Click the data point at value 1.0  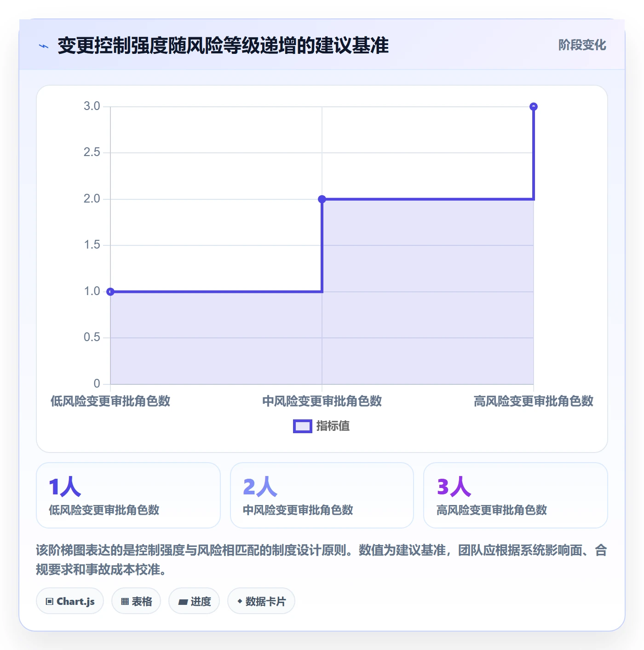pyautogui.click(x=110, y=291)
